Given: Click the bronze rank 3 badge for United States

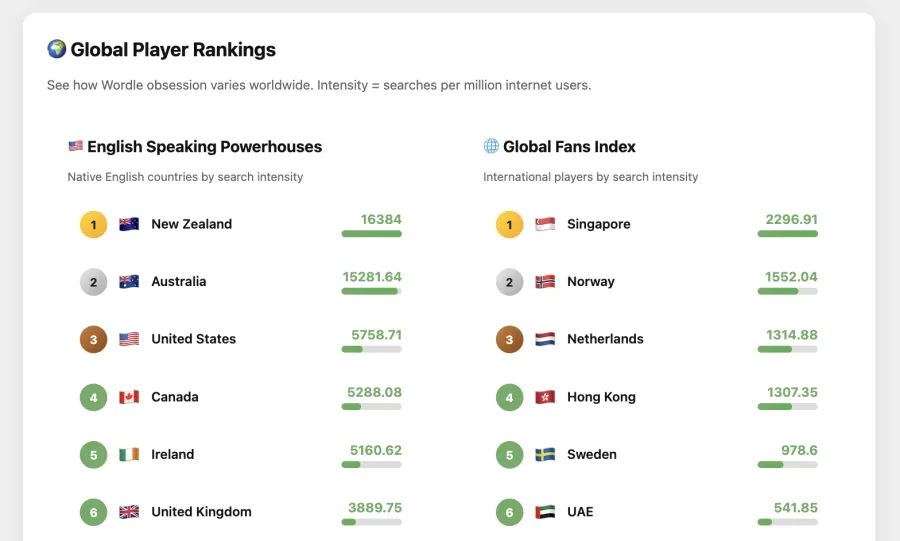Looking at the screenshot, I should coord(94,339).
